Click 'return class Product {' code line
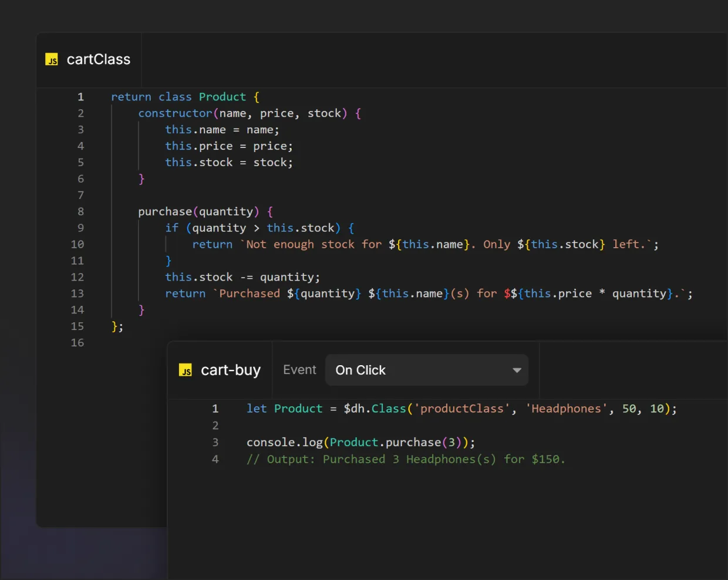The height and width of the screenshot is (580, 728). [x=186, y=97]
